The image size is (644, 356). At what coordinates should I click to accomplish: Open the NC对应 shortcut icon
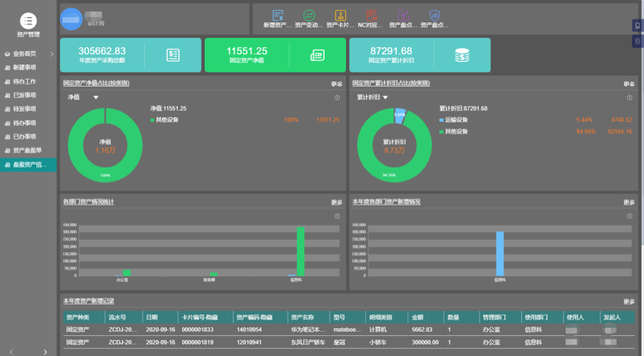click(372, 16)
